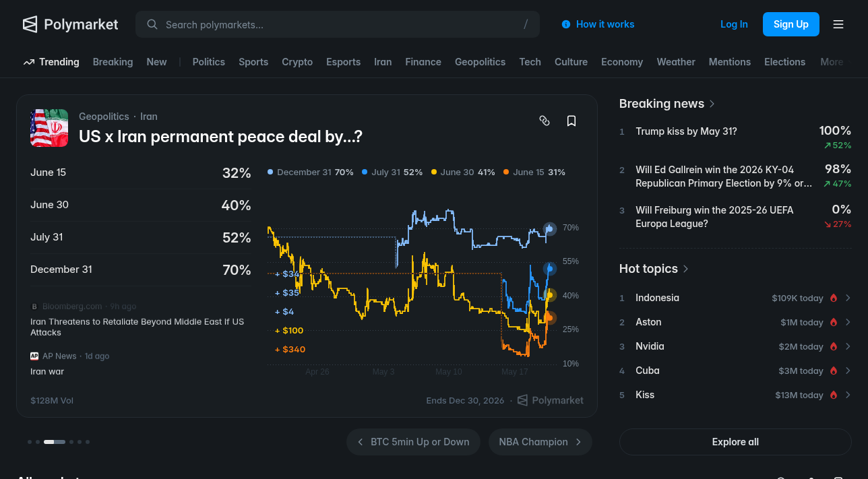Focus the Search polymarkets field
Image resolution: width=868 pixels, height=479 pixels.
[338, 24]
